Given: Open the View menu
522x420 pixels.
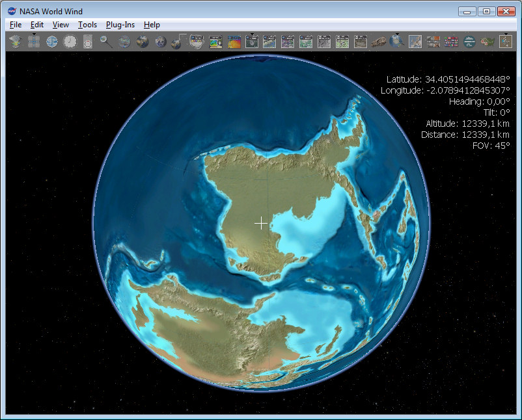Looking at the screenshot, I should click(x=61, y=25).
